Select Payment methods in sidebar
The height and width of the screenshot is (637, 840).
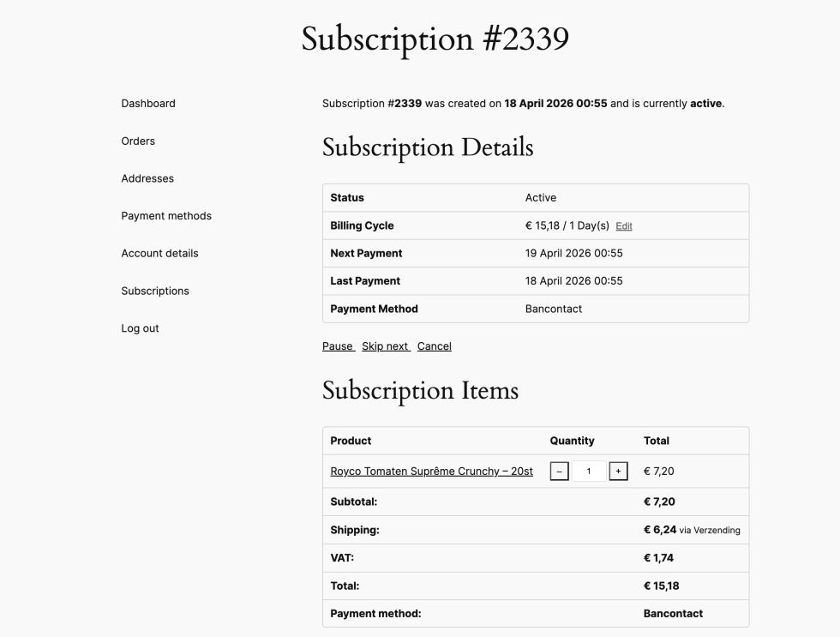[166, 216]
